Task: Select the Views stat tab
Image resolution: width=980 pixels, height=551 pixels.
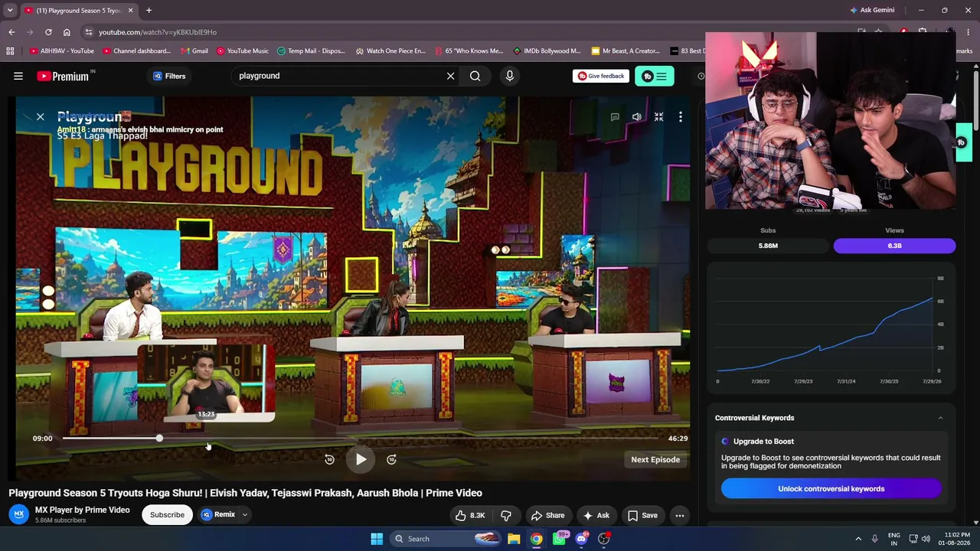Action: click(894, 246)
